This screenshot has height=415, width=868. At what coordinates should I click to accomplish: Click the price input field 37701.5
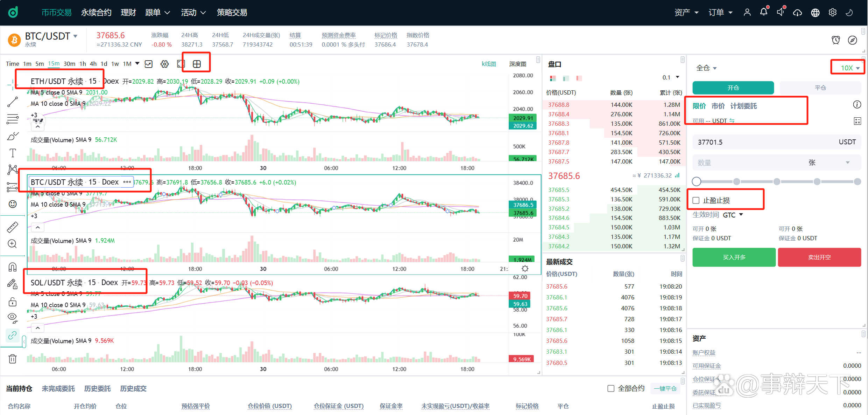tap(777, 142)
